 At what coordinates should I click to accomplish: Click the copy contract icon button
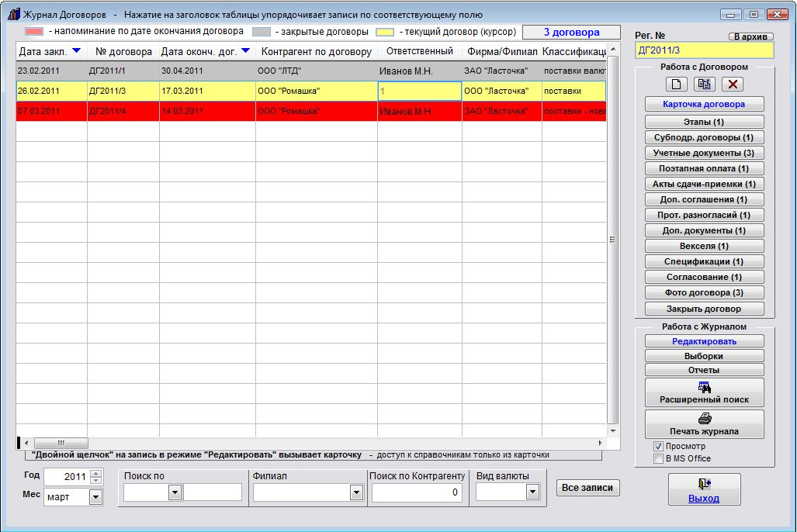point(705,84)
